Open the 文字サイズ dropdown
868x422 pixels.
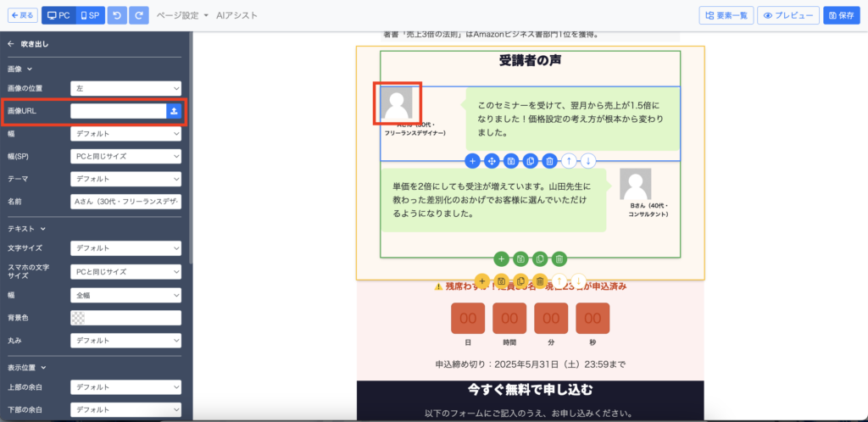[125, 247]
